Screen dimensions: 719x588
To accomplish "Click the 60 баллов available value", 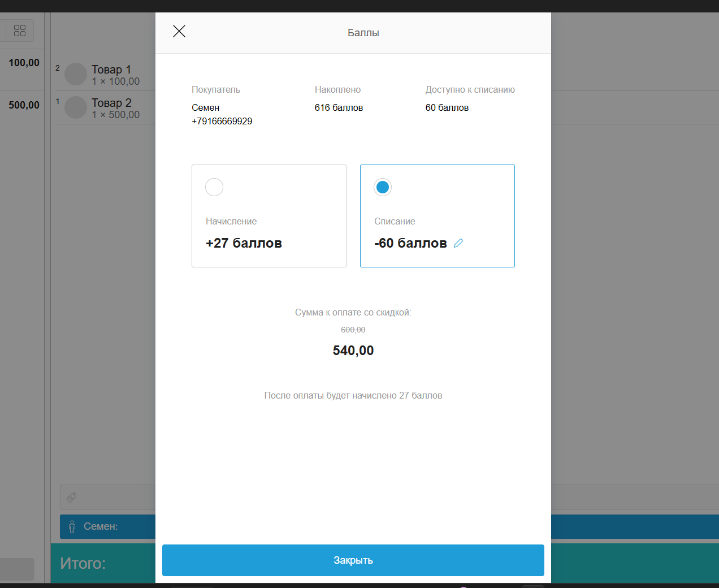I will [x=447, y=107].
